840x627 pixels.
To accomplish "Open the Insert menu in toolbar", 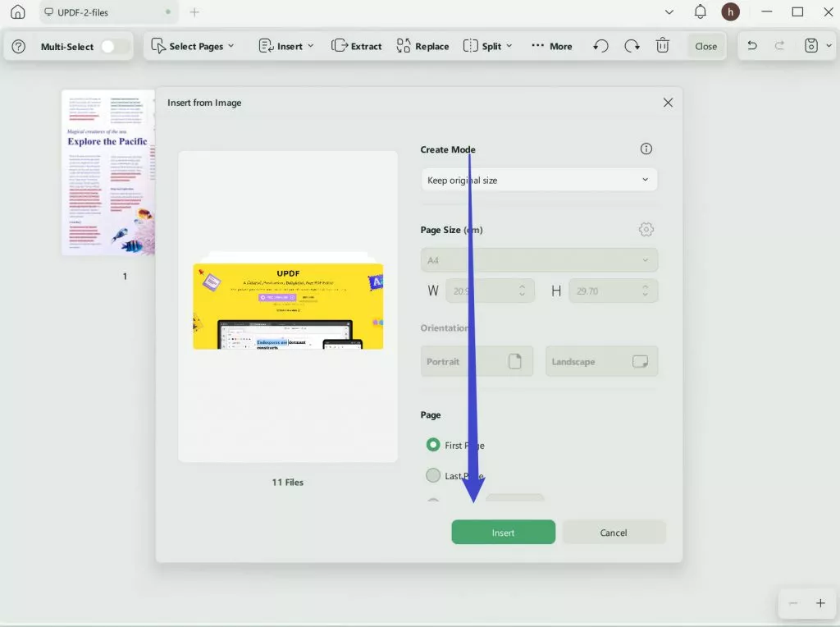I will pos(286,46).
